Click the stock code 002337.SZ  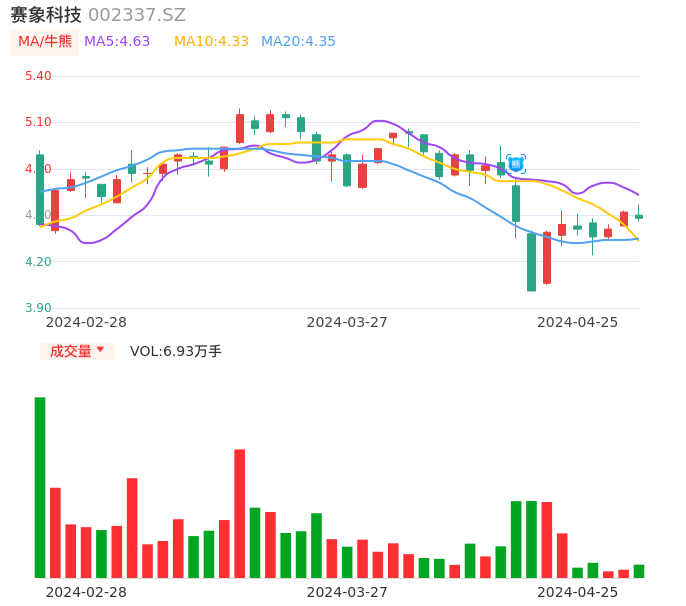137,15
